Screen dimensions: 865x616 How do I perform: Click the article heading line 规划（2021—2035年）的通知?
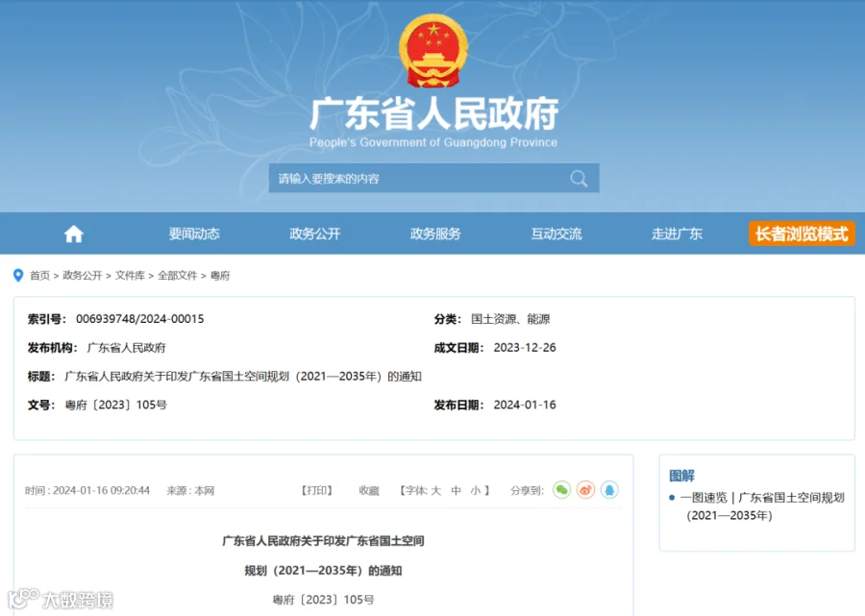323,570
